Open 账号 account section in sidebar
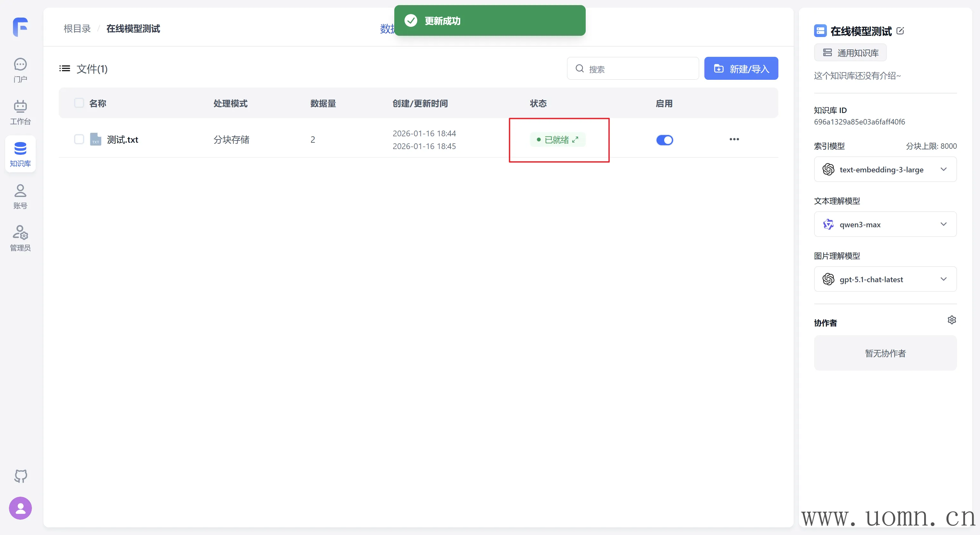The width and height of the screenshot is (980, 535). coord(20,196)
